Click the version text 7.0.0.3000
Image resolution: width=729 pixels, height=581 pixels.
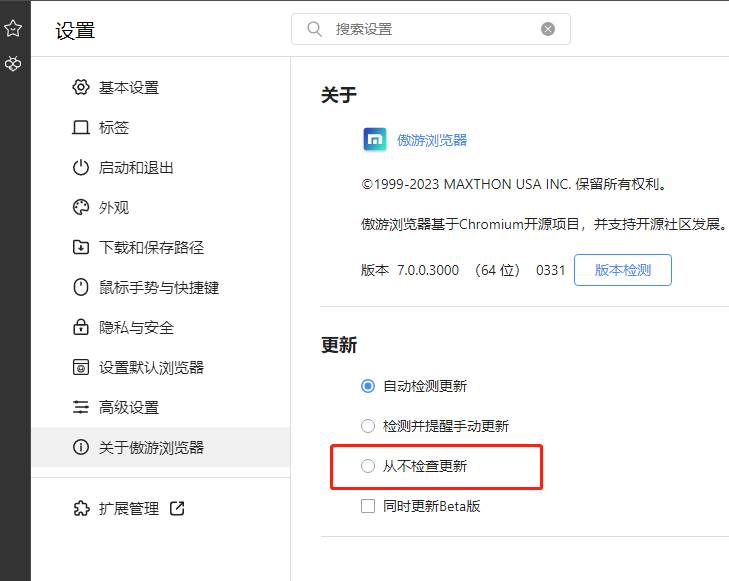pos(428,270)
